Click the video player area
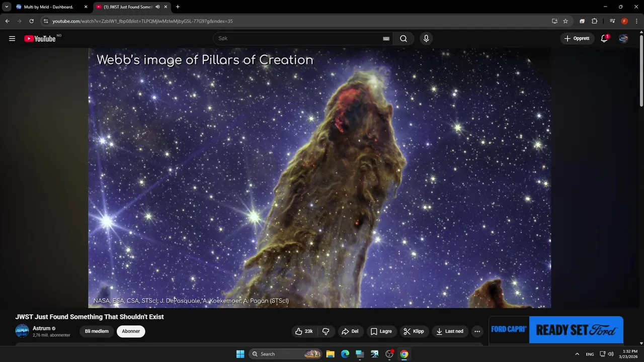The width and height of the screenshot is (644, 362). coord(319,178)
